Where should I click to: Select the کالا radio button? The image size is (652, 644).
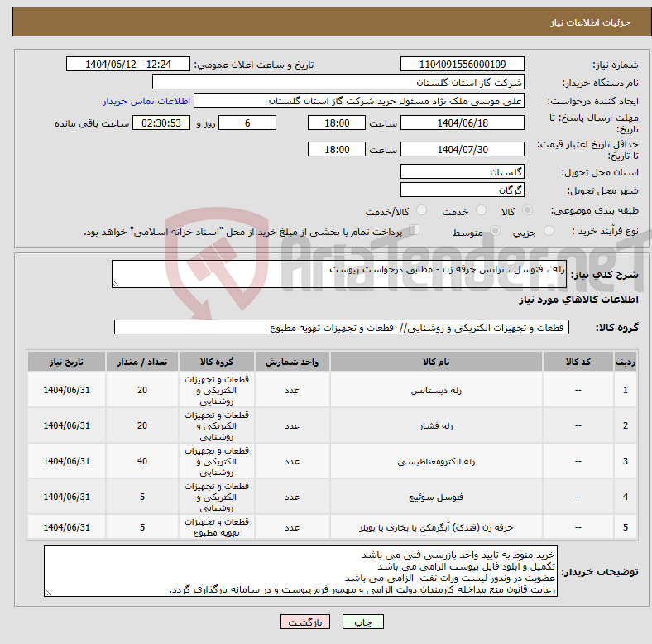(x=527, y=210)
